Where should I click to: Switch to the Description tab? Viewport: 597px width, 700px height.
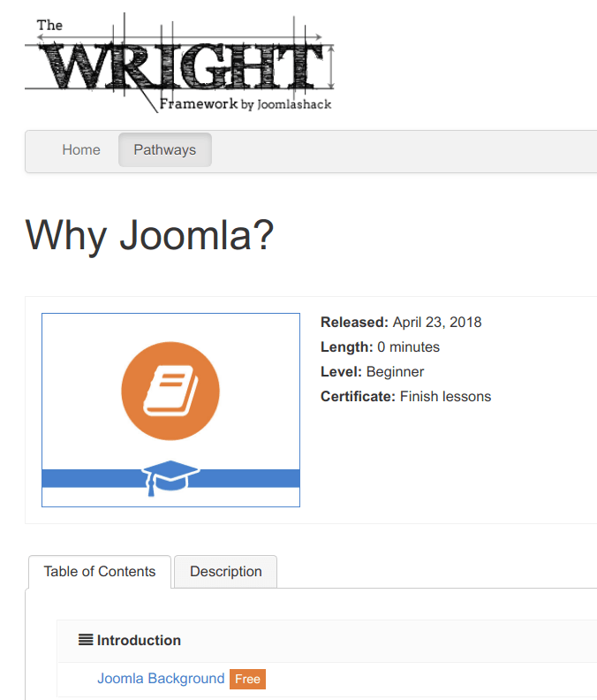(226, 572)
